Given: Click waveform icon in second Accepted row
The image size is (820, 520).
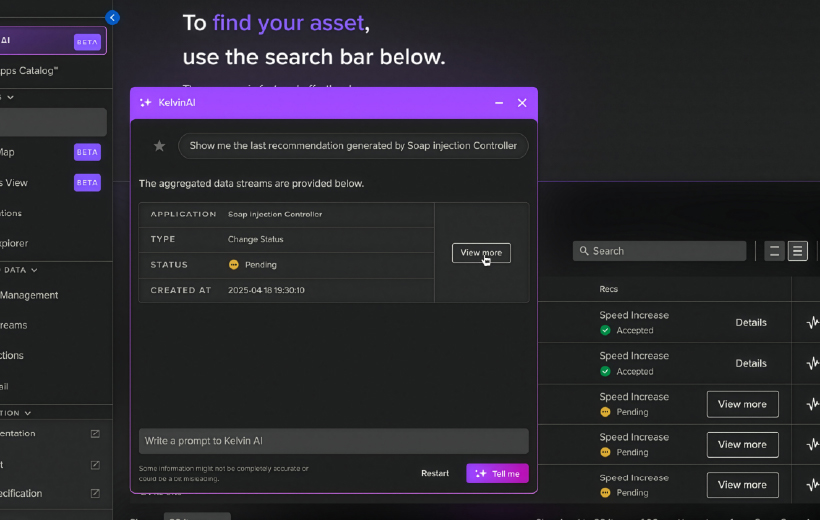Looking at the screenshot, I should [812, 364].
